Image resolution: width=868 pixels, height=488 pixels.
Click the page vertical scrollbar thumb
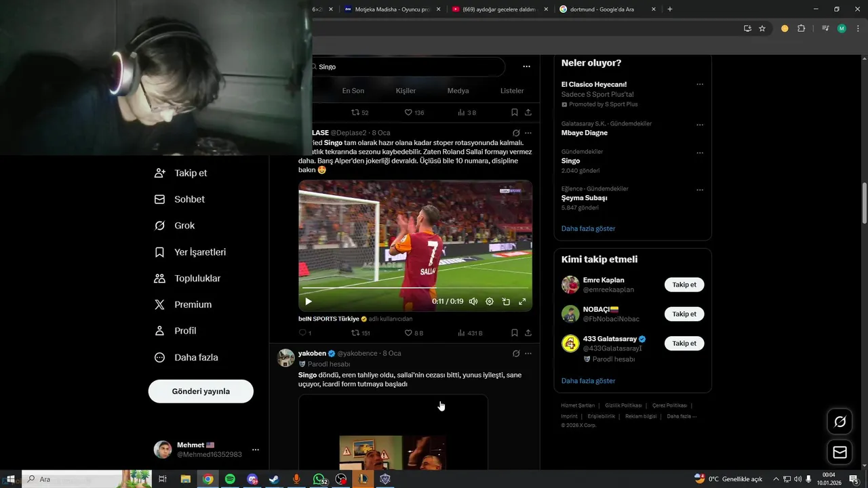(x=864, y=203)
